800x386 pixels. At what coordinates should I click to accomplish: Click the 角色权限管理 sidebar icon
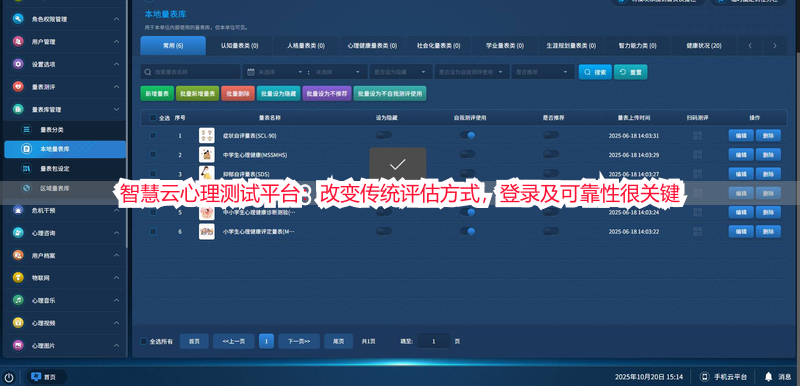[18, 19]
